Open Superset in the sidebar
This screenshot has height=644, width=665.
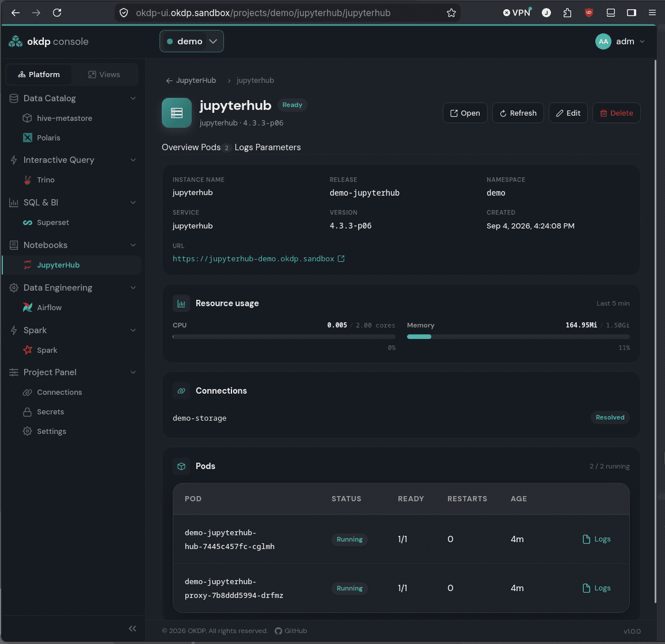point(52,223)
